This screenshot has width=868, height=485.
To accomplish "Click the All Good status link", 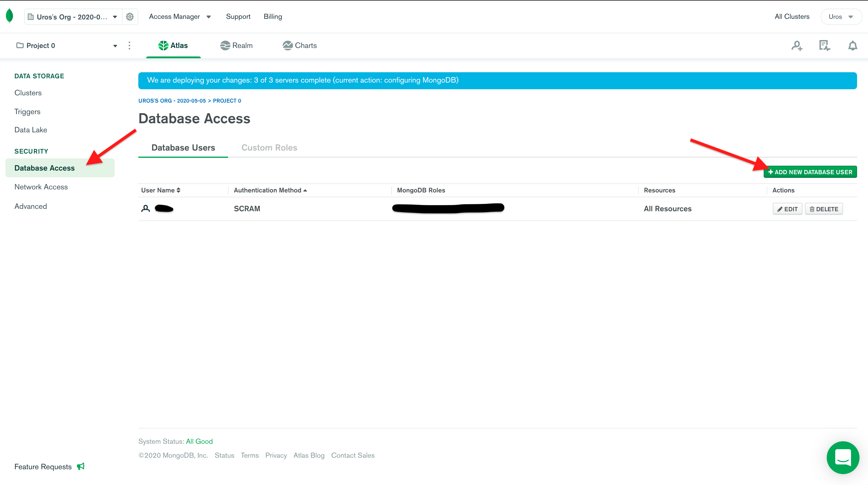I will click(199, 441).
